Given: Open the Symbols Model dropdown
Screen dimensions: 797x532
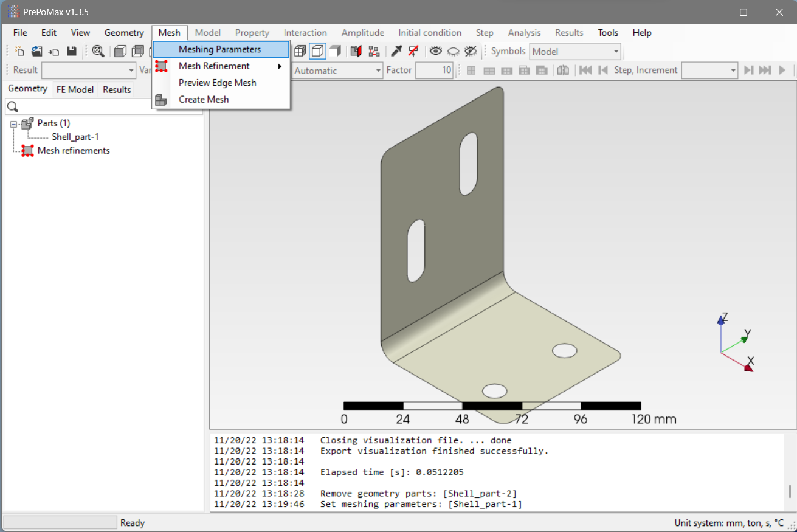Looking at the screenshot, I should (615, 51).
